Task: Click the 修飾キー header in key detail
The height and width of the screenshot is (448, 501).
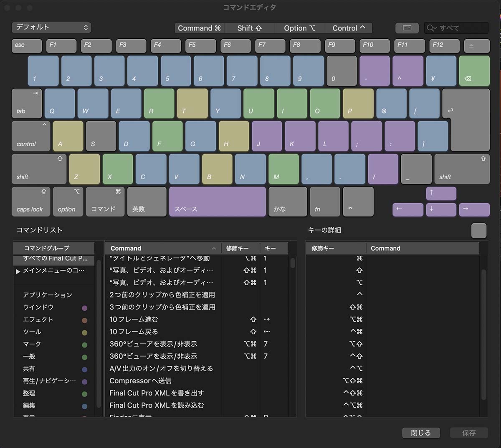Action: 336,248
